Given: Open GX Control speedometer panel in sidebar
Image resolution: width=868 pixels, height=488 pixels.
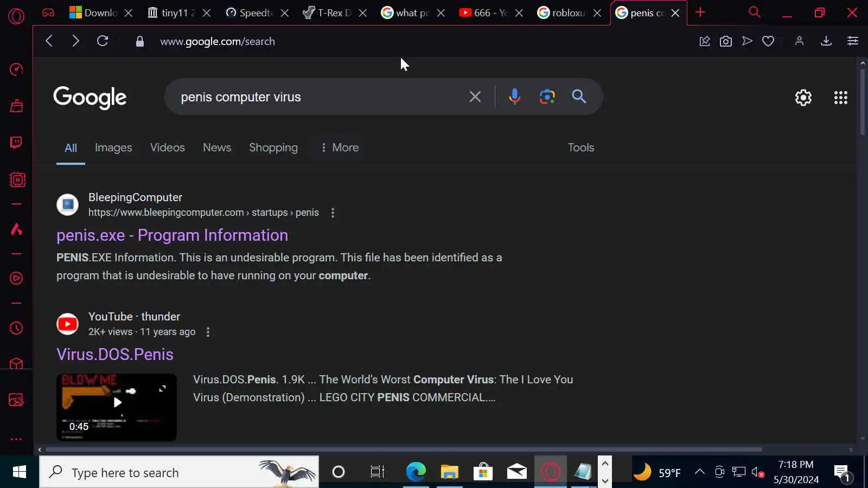Looking at the screenshot, I should [16, 69].
